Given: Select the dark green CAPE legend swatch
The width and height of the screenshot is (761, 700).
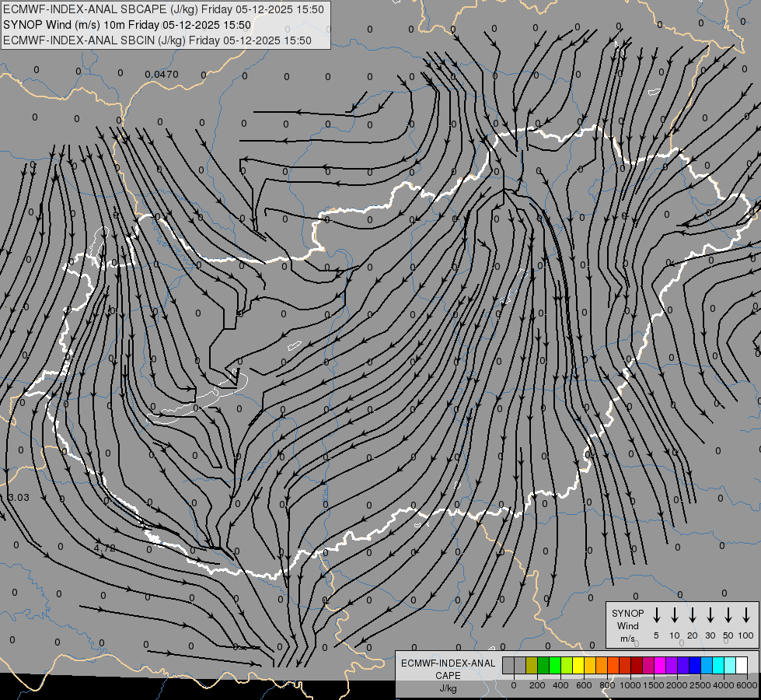Looking at the screenshot, I should tap(543, 665).
